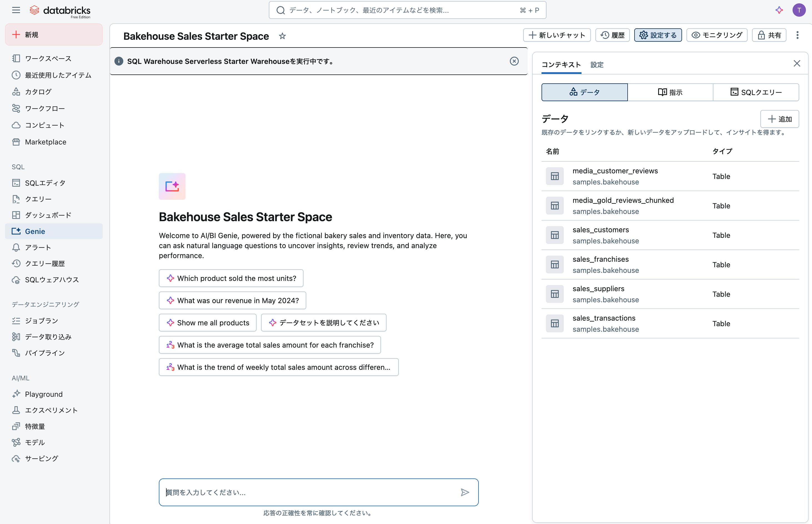Open media_customer_reviews table row
812x524 pixels.
click(670, 176)
